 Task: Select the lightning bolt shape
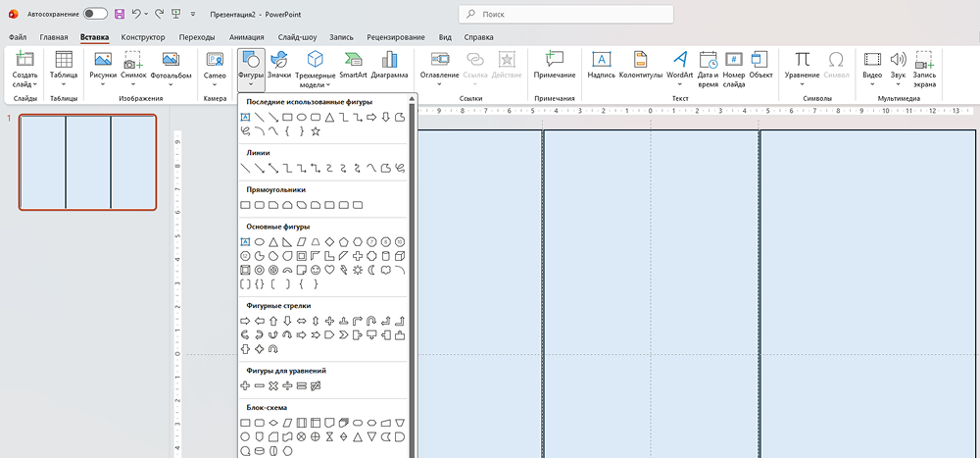pyautogui.click(x=344, y=271)
